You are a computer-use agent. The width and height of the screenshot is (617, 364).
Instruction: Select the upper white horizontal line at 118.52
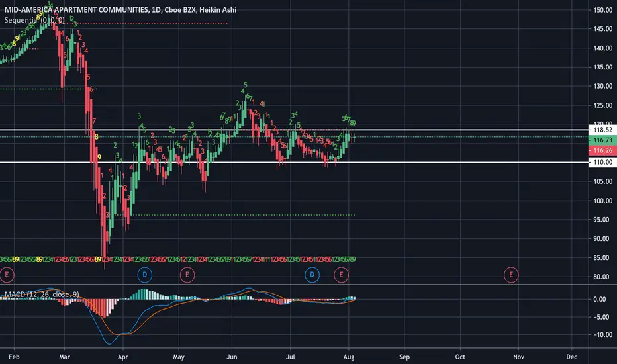(295, 130)
